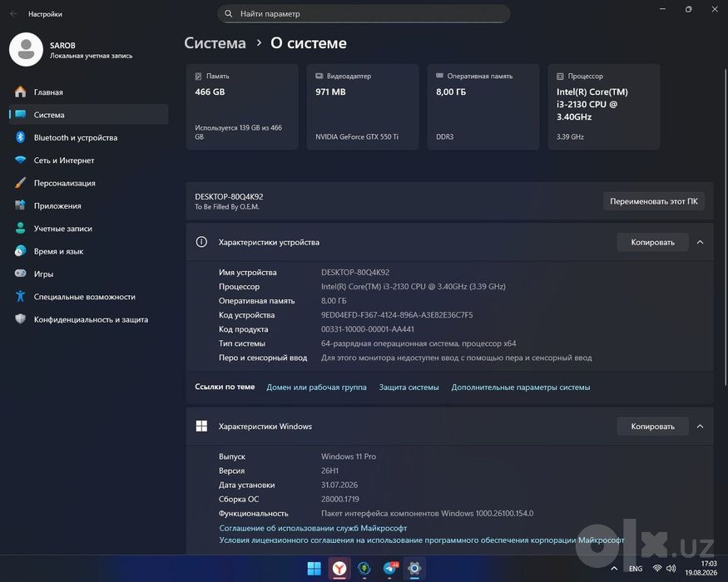Open the Оперативная память 8,00 ГБ card

[x=483, y=106]
